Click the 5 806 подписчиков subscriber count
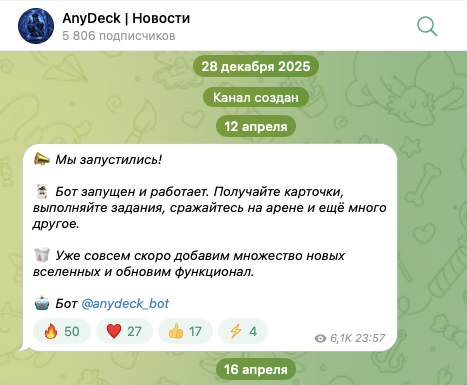This screenshot has width=467, height=385. [119, 36]
